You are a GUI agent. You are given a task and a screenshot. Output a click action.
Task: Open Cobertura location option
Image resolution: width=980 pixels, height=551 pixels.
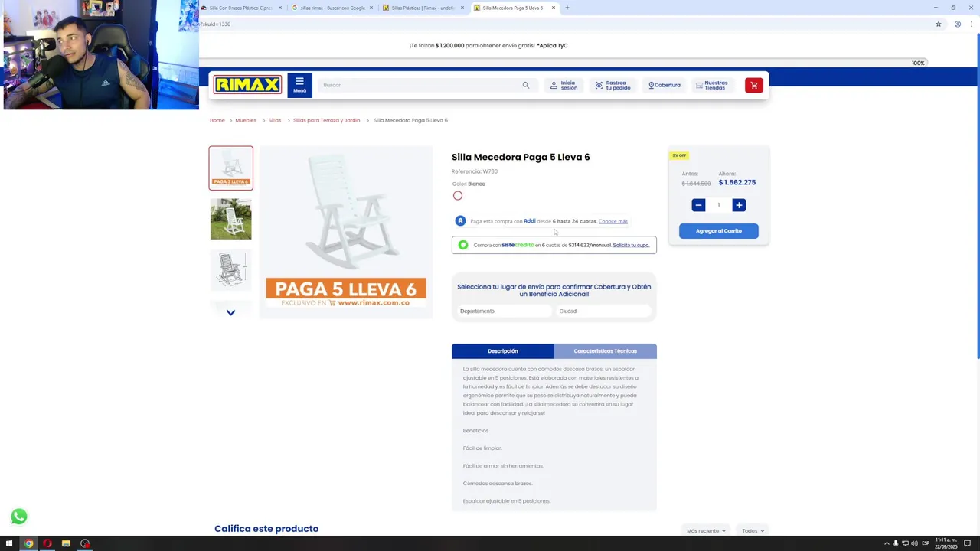click(664, 85)
